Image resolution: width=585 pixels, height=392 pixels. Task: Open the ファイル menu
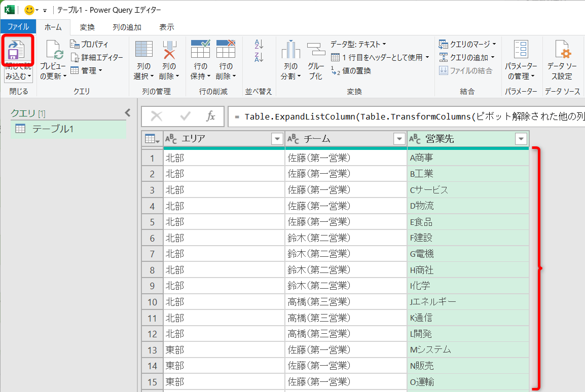coord(18,27)
